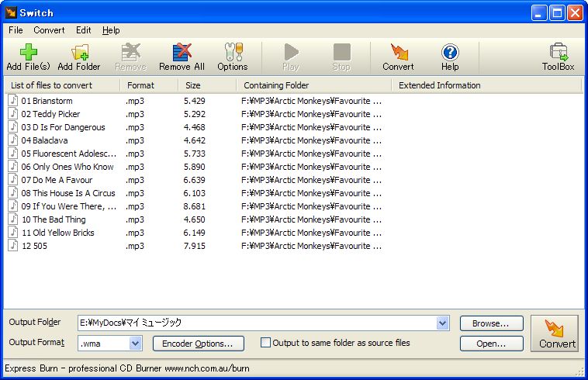The width and height of the screenshot is (588, 380).
Task: Expand the Output Folder dropdown arrow
Action: pyautogui.click(x=442, y=323)
